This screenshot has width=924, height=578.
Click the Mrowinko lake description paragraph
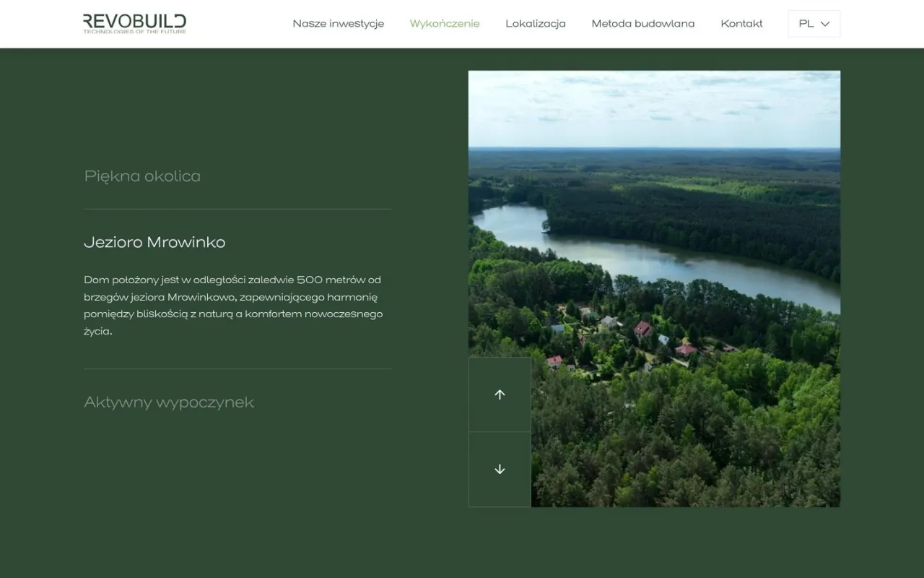pyautogui.click(x=233, y=306)
